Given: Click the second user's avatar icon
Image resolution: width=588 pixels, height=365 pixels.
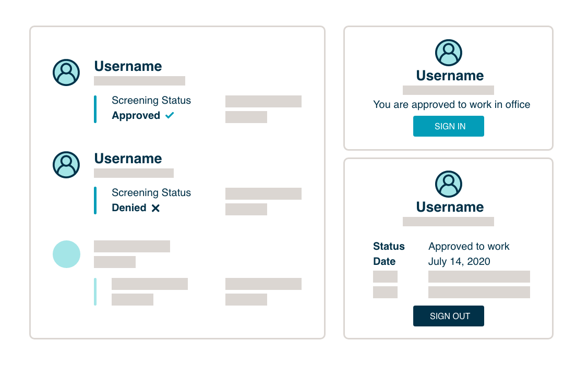Looking at the screenshot, I should point(66,165).
